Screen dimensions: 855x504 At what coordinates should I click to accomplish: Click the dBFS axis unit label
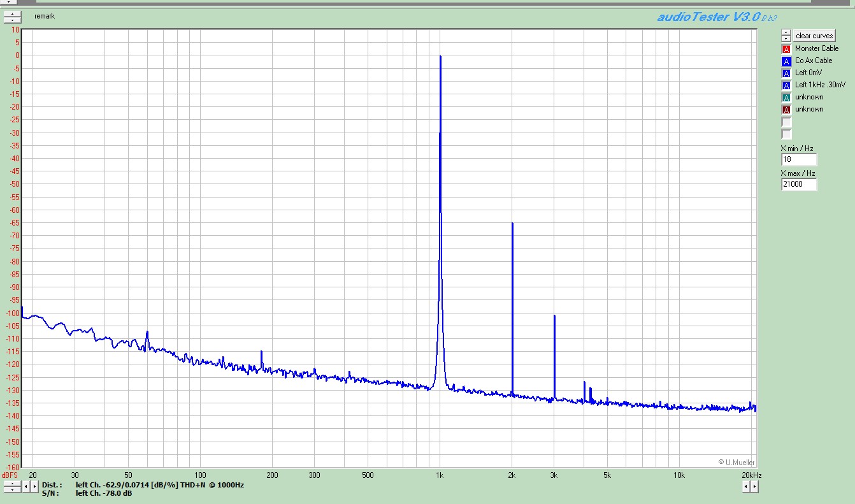click(x=10, y=475)
